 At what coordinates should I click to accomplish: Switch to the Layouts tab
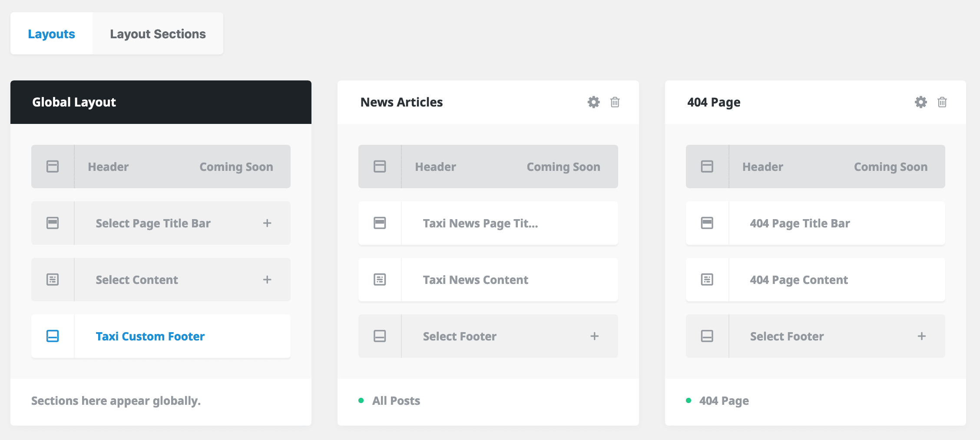51,33
